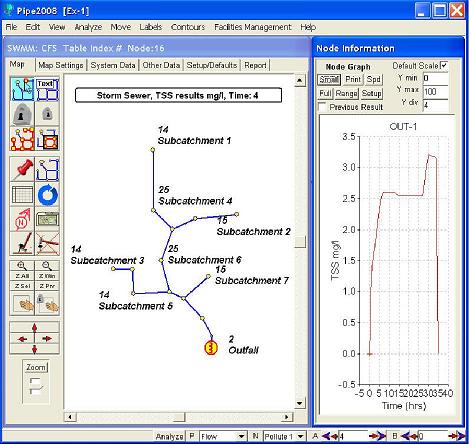469x444 pixels.
Task: Click the Y max input field
Action: tap(435, 92)
